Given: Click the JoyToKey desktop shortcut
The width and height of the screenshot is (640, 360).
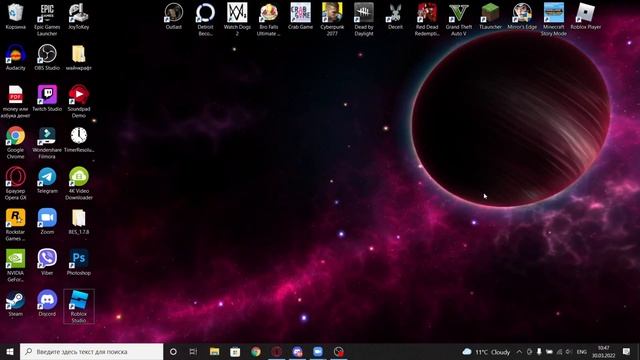Looking at the screenshot, I should tap(78, 16).
